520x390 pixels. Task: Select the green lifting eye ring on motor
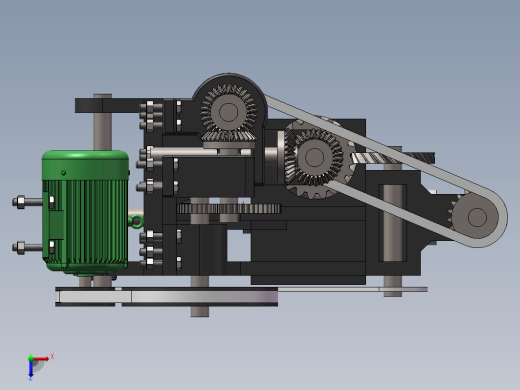tap(137, 222)
